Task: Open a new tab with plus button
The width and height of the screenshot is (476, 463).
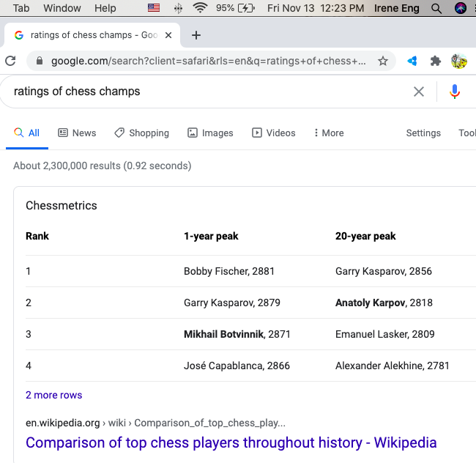Action: (x=196, y=35)
